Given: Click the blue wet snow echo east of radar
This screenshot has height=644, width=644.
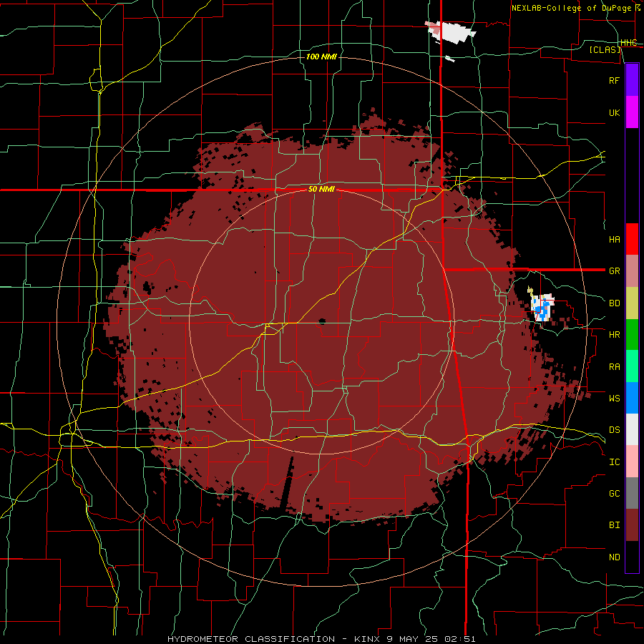Looking at the screenshot, I should [x=543, y=308].
